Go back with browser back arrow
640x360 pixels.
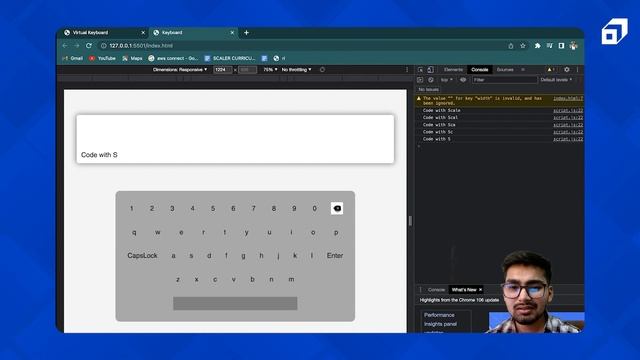pyautogui.click(x=65, y=46)
